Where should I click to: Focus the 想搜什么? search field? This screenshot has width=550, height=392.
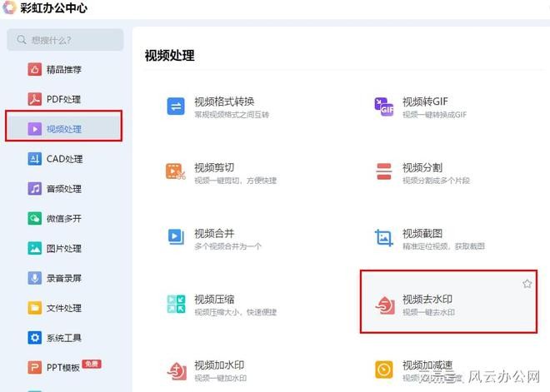(65, 40)
